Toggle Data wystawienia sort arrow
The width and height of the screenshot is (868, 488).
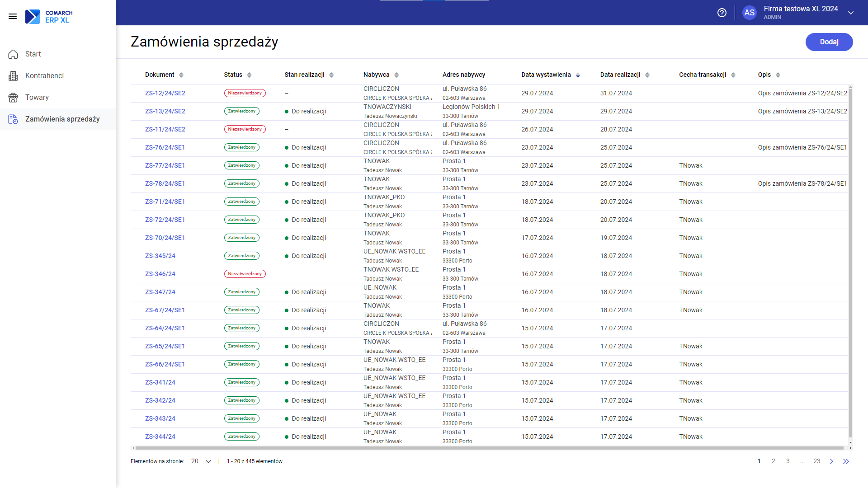[578, 75]
